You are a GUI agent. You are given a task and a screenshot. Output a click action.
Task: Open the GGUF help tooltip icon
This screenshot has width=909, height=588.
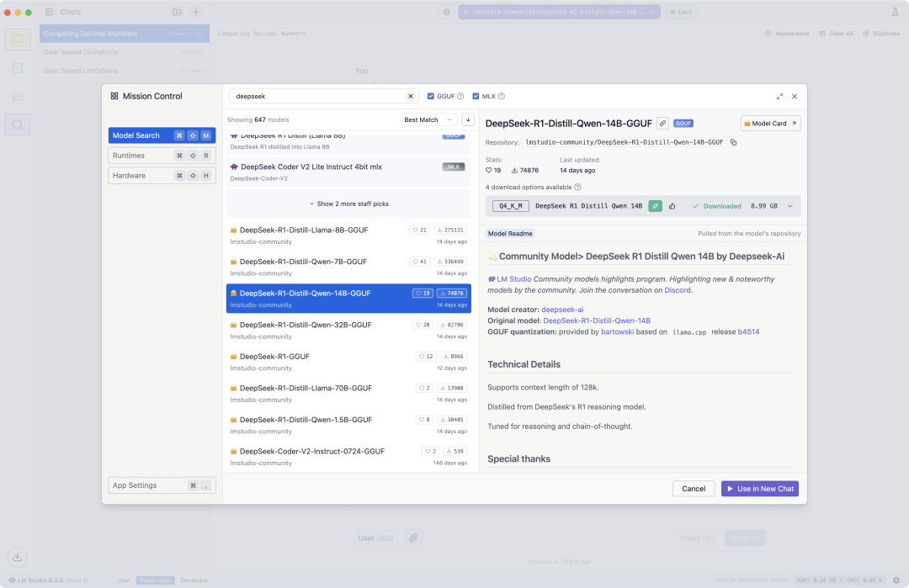tap(460, 96)
